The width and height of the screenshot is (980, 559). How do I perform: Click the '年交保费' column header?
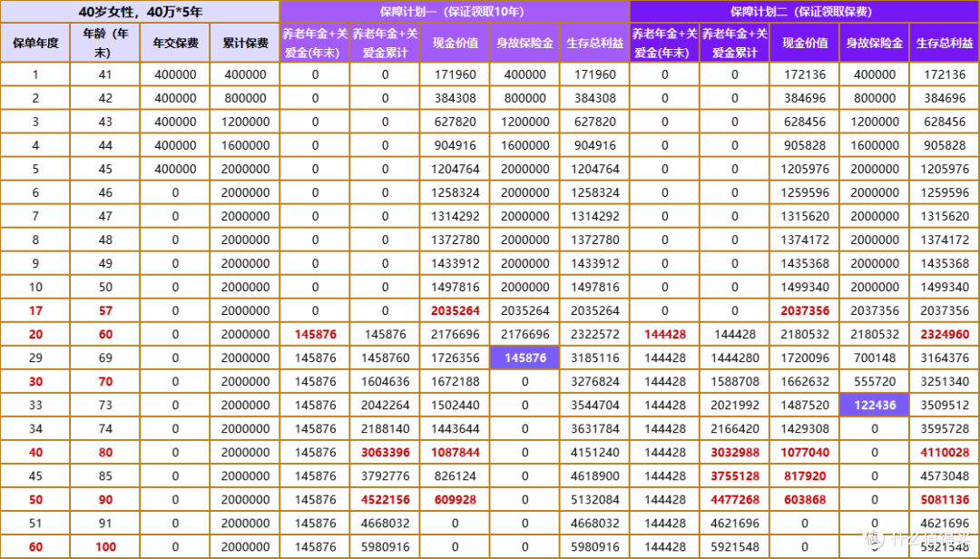point(176,44)
